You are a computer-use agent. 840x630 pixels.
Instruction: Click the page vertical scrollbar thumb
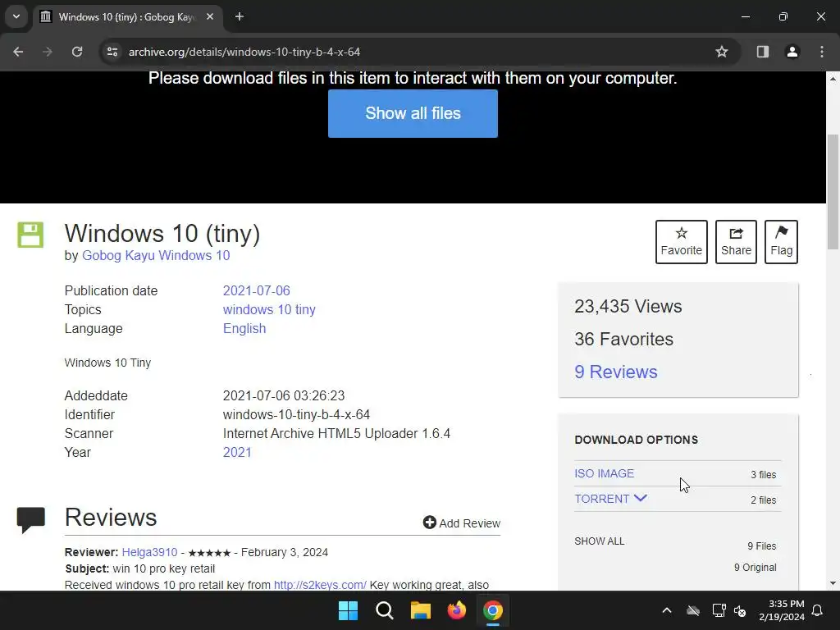(x=833, y=192)
